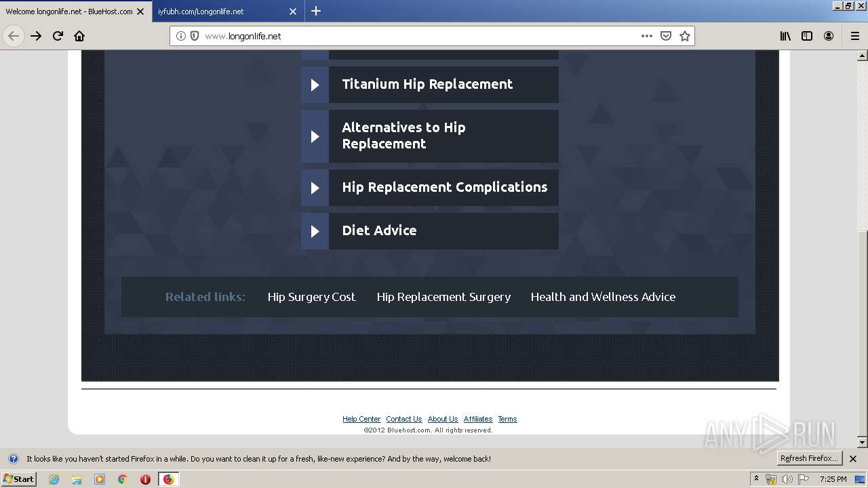Screen dimensions: 868x488
Task: Click the taskbar clock showing 7:25 PM
Action: pyautogui.click(x=833, y=479)
